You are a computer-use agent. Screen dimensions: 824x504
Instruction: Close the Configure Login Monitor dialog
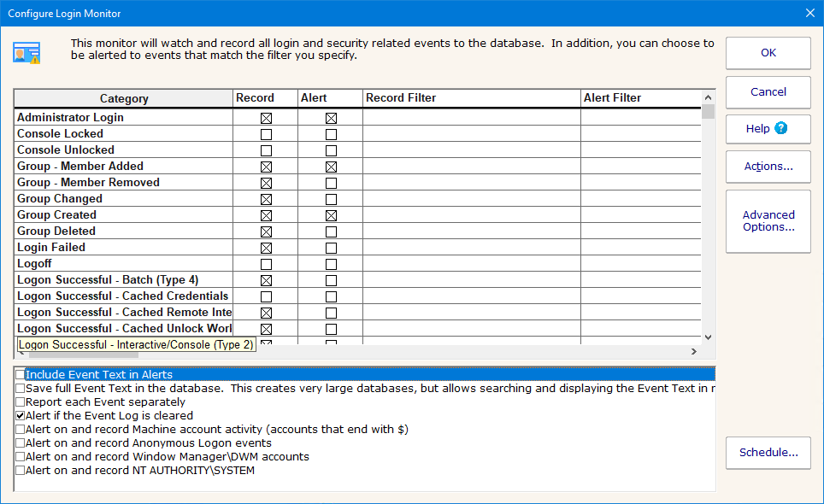coord(809,13)
